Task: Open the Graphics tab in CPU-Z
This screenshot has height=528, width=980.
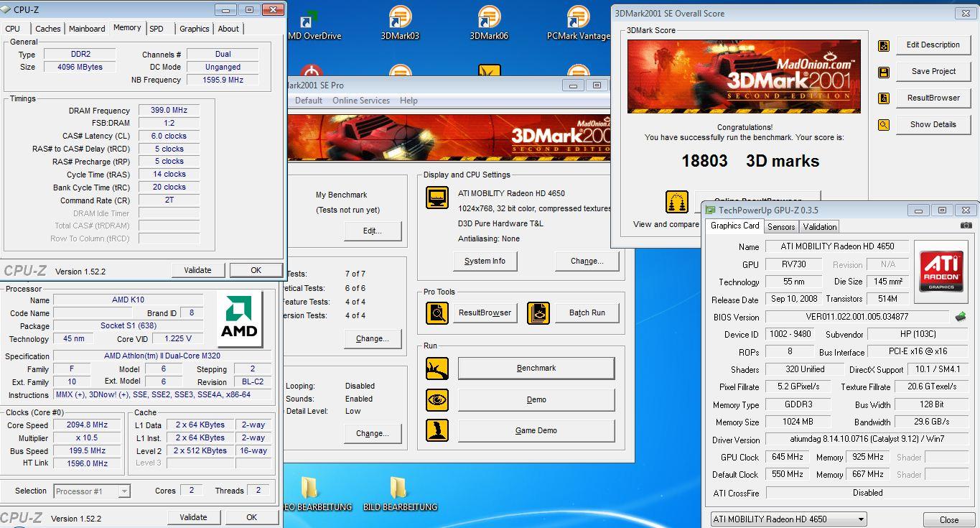Action: pyautogui.click(x=195, y=29)
